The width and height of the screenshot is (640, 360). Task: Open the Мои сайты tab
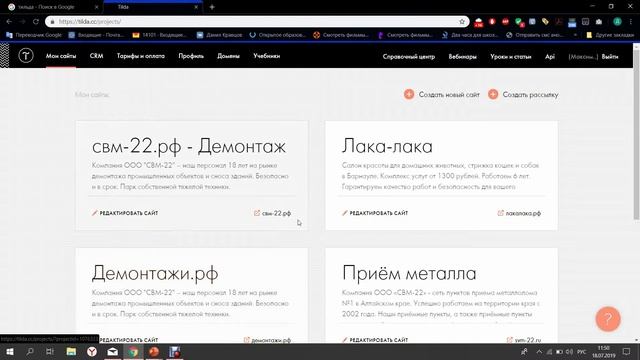[61, 56]
